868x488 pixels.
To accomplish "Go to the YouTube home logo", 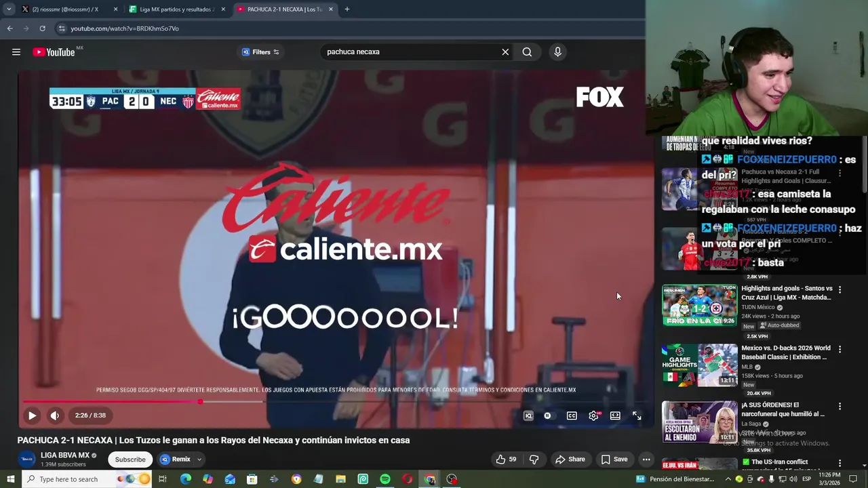I will click(x=54, y=52).
